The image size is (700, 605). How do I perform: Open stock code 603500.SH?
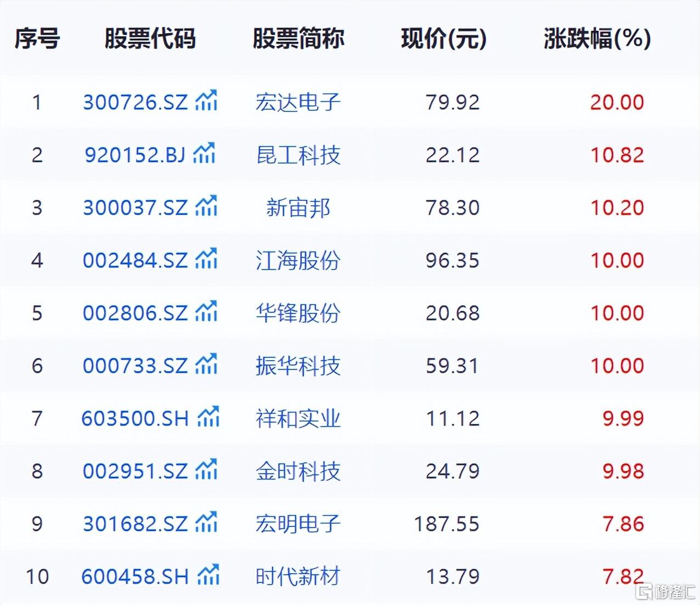pos(135,418)
